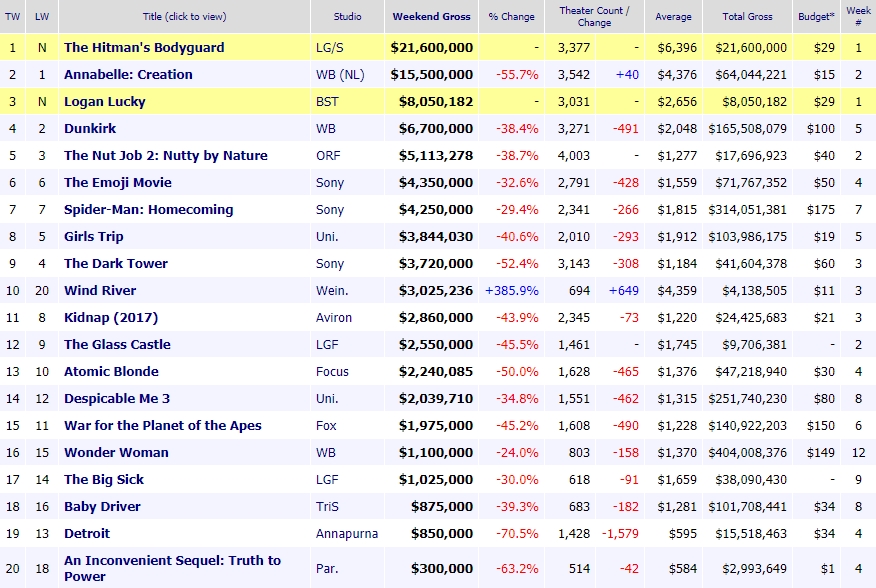Sort by Week # column header
876x588 pixels.
858,16
